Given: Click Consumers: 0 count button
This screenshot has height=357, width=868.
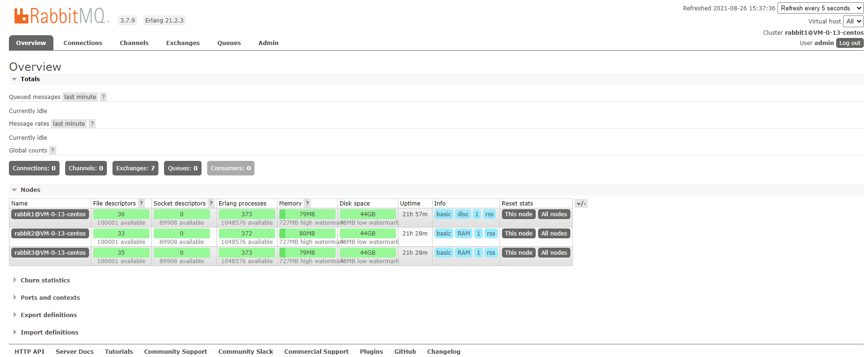Looking at the screenshot, I should pos(231,168).
